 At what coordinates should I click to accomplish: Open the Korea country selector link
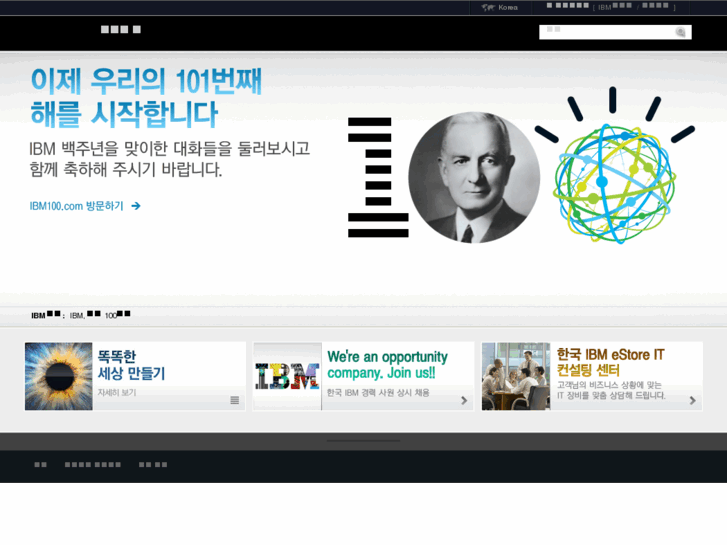click(x=508, y=7)
